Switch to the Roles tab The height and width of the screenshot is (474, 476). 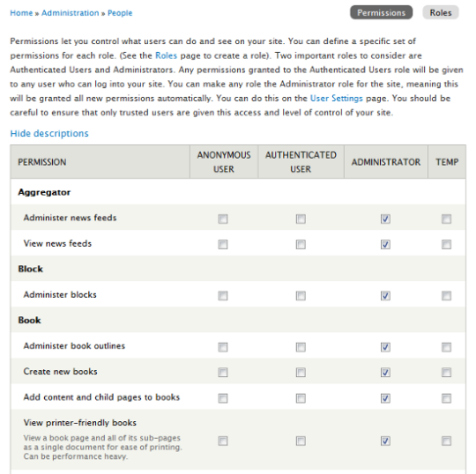click(x=441, y=12)
